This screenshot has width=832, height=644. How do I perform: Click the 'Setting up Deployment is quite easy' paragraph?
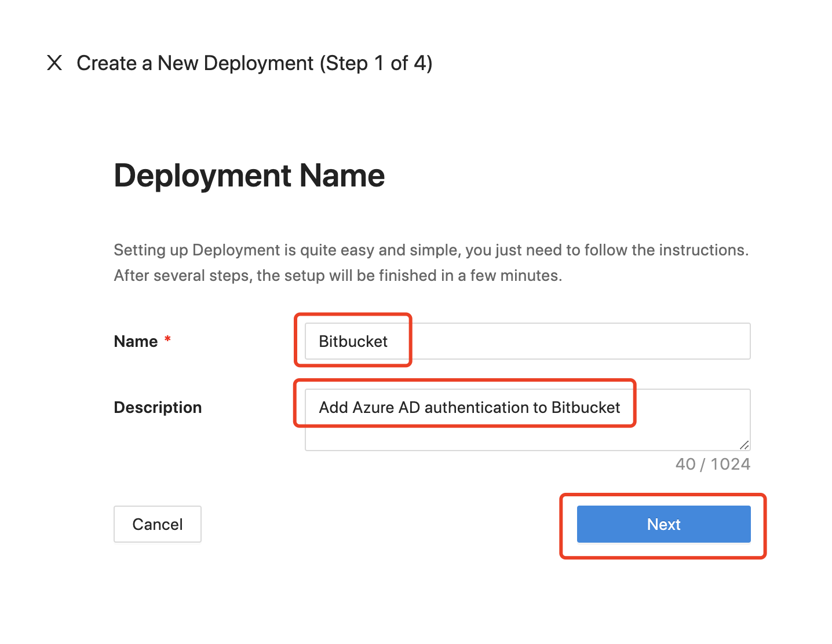(431, 262)
